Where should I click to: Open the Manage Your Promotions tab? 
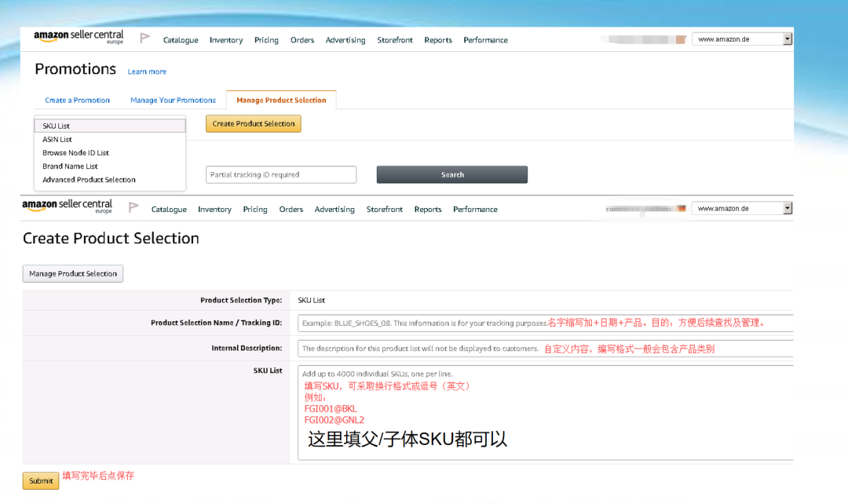[x=173, y=100]
